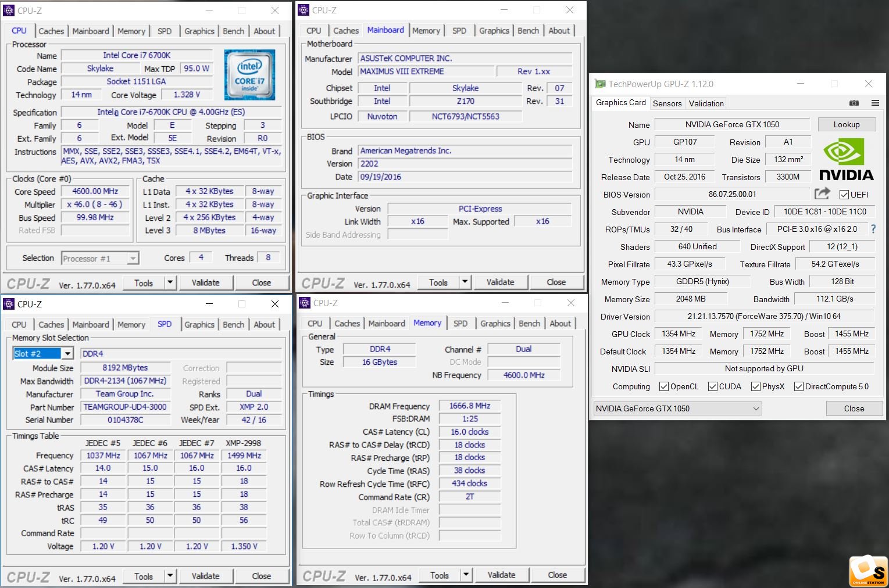
Task: Click the Part Number TEAMGROUP-UD4-3000 field
Action: [125, 407]
